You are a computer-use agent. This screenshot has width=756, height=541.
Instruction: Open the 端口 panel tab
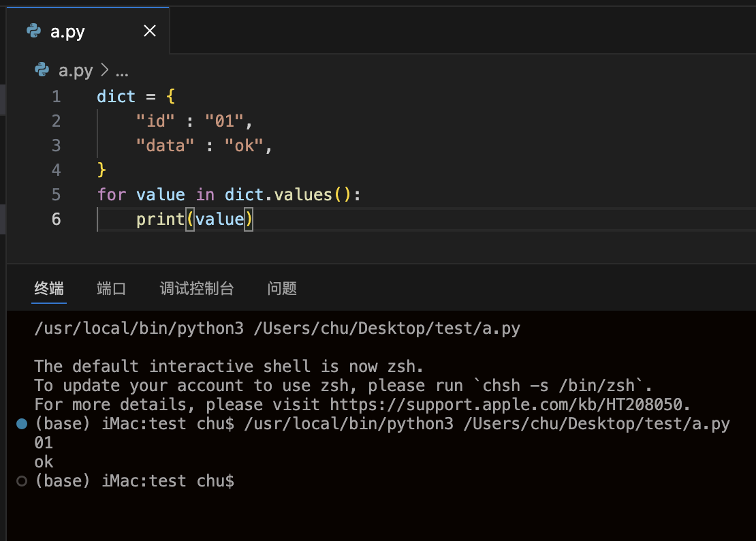[x=112, y=288]
